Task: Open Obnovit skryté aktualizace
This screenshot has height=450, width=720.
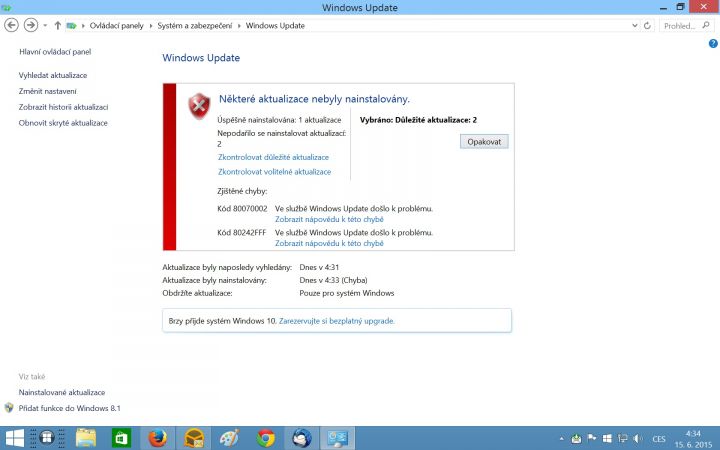Action: pyautogui.click(x=63, y=123)
